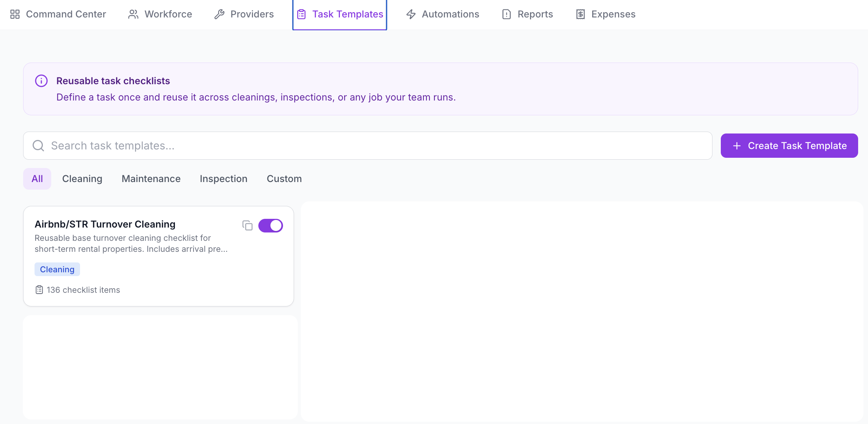Click the Providers wrench icon
868x424 pixels.
click(x=219, y=14)
